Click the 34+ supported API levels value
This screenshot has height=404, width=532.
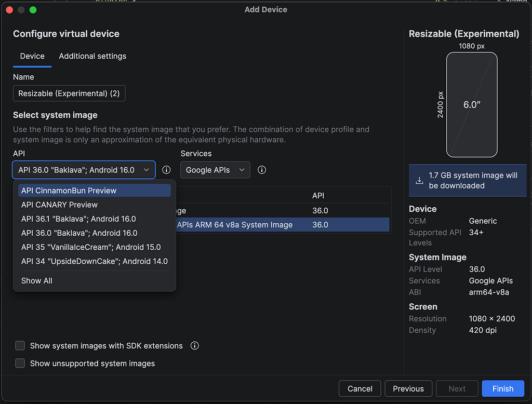[x=476, y=233]
